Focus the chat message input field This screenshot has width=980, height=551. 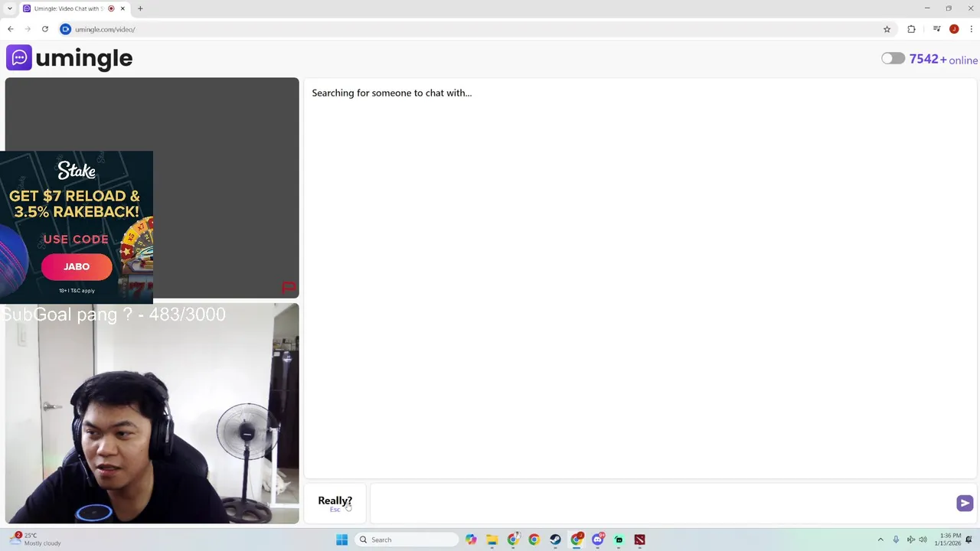pos(662,503)
